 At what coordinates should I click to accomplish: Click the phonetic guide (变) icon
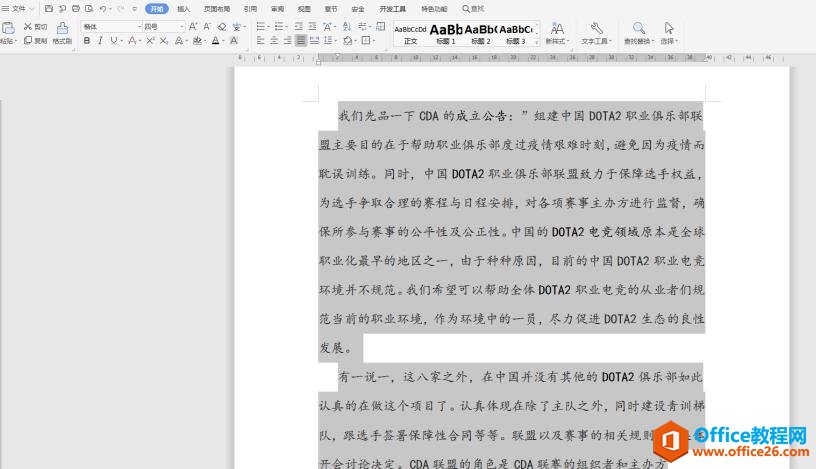pos(237,27)
